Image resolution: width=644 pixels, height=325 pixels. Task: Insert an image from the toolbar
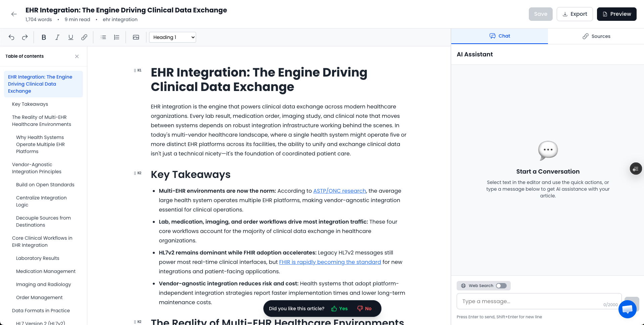point(136,37)
